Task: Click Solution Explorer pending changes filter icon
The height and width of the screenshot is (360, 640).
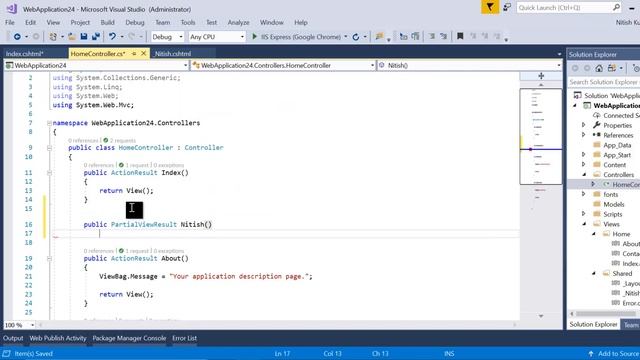Action: [x=636, y=68]
